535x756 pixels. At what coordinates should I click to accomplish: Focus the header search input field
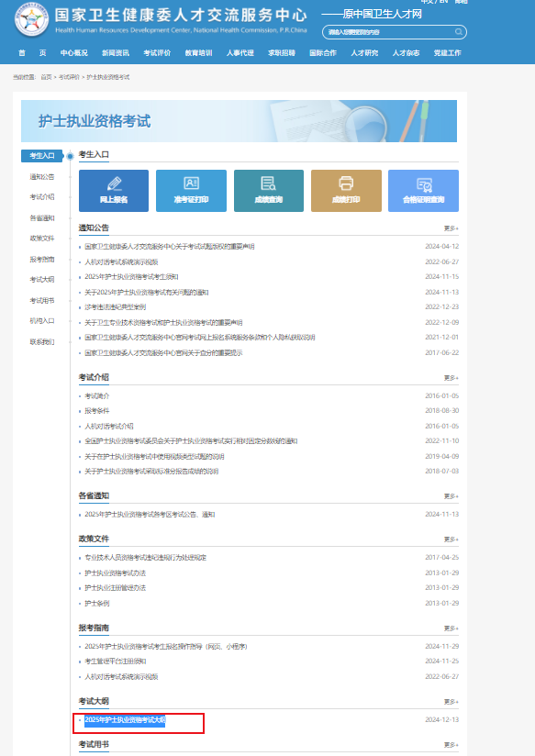point(394,32)
